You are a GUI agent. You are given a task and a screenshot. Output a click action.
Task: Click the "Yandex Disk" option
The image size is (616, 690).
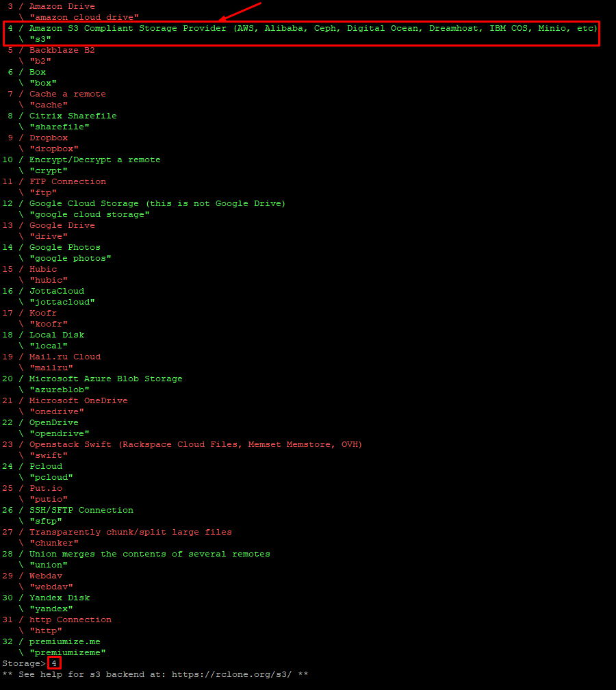(x=60, y=598)
